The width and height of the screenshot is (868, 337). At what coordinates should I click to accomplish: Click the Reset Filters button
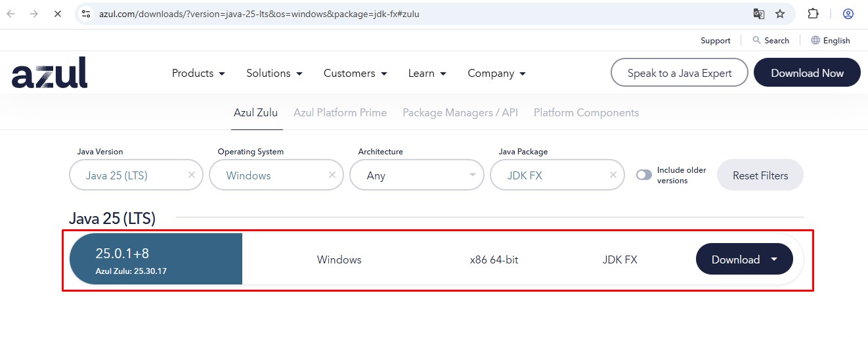click(x=760, y=175)
